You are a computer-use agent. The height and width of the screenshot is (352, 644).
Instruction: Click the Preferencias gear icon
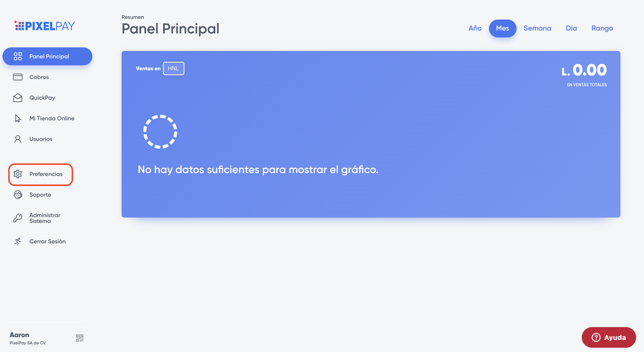click(x=18, y=174)
